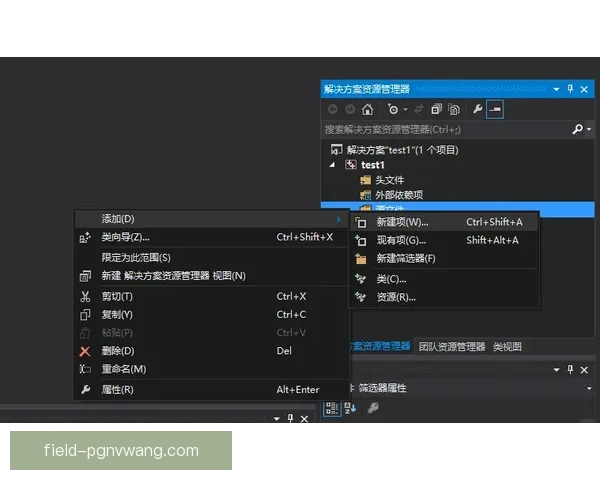The image size is (600, 480).
Task: Click the red X delete icon
Action: [85, 351]
